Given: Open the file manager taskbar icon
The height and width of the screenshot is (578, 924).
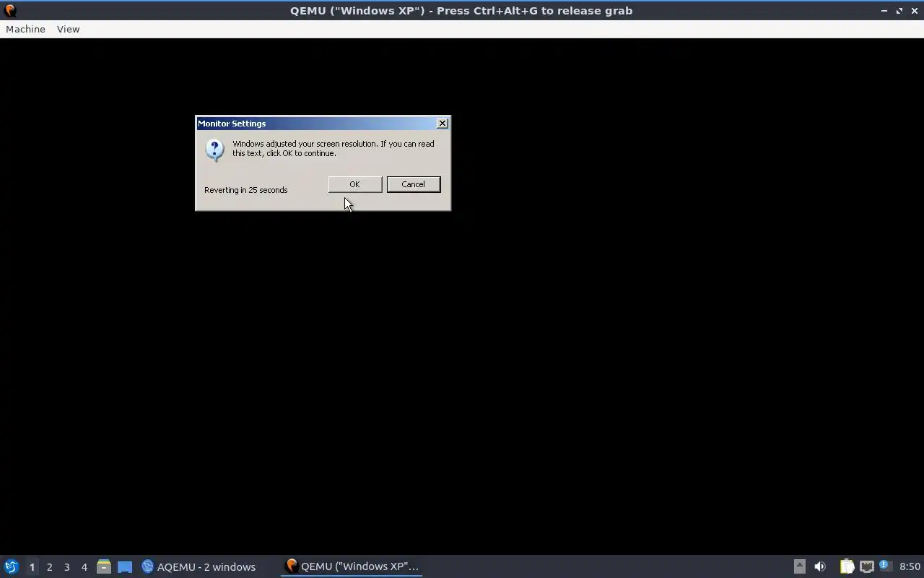Looking at the screenshot, I should 103,566.
